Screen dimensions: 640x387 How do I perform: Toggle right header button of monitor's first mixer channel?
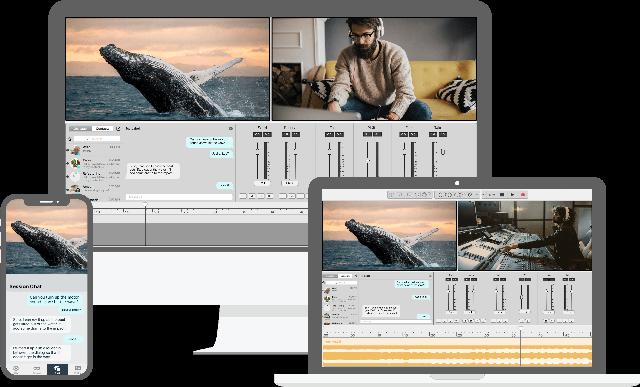[x=267, y=134]
